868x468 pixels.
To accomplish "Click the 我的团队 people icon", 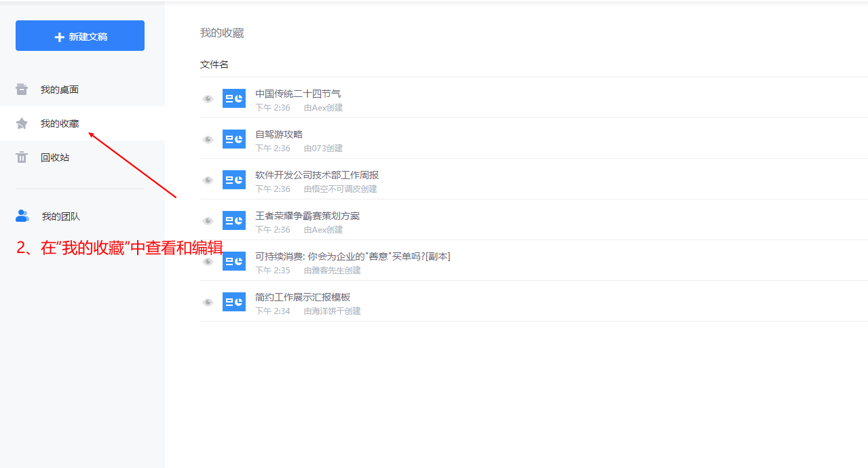I will (22, 216).
